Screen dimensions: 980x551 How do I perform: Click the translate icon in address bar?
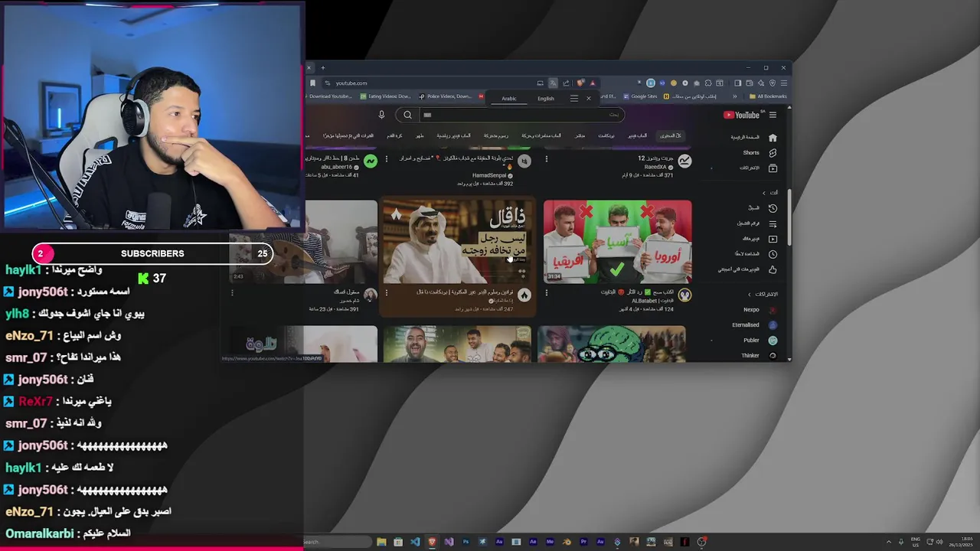(x=553, y=83)
